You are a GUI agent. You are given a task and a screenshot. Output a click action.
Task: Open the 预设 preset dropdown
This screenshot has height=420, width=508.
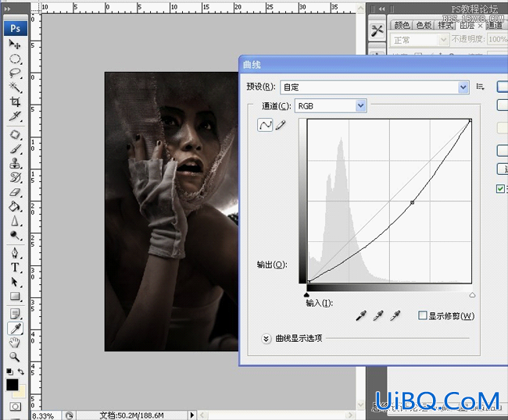374,87
